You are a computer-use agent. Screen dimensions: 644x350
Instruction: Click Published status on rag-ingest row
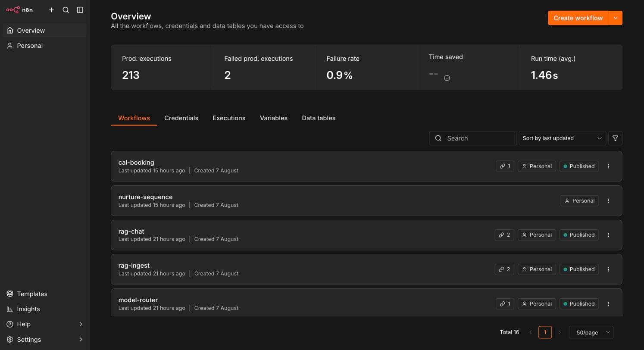click(x=579, y=269)
